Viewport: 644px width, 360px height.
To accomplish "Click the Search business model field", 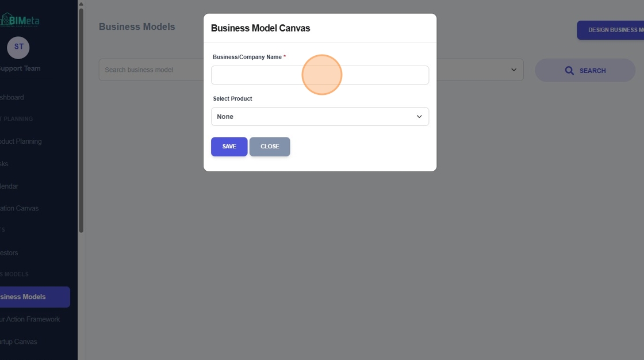I will tap(151, 70).
